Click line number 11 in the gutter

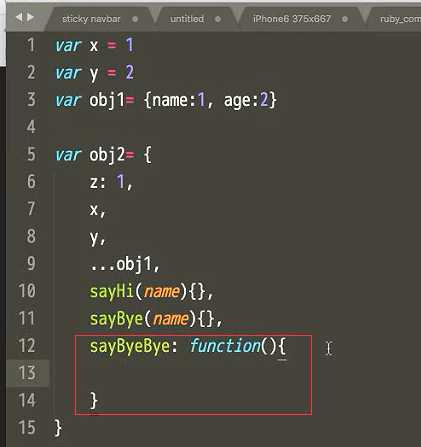click(27, 318)
